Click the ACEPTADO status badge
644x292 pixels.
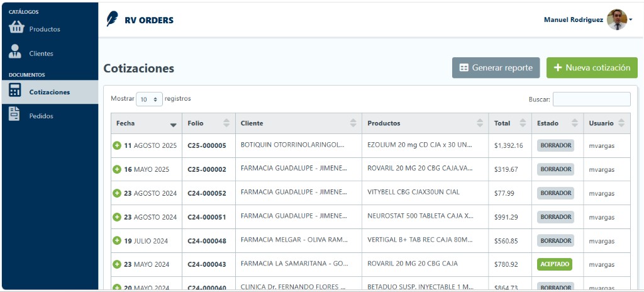click(555, 264)
